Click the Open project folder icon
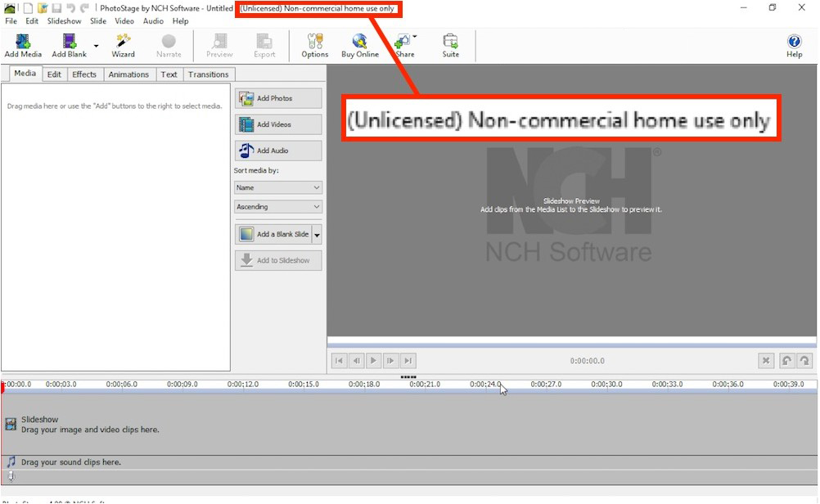 [x=43, y=8]
